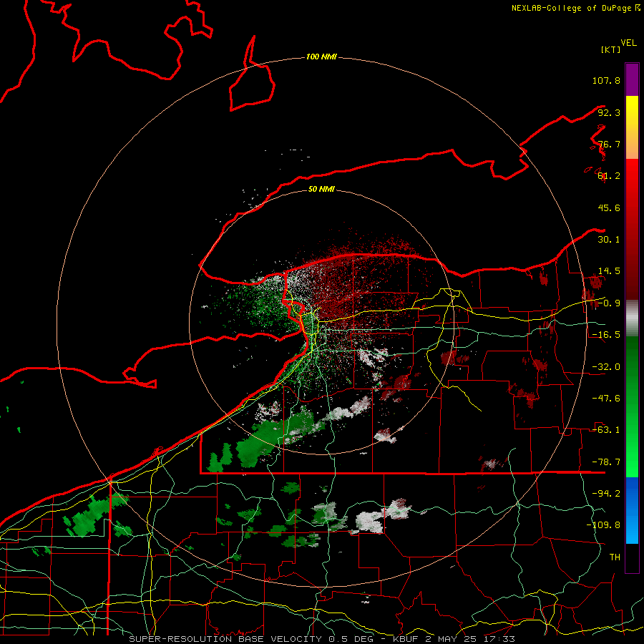Select the -63.1 scale value

click(606, 430)
